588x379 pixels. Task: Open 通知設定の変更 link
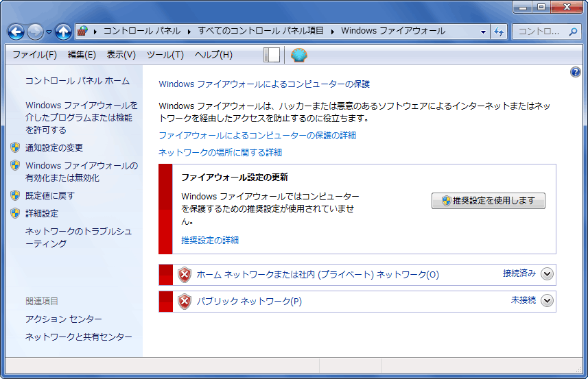tap(54, 147)
